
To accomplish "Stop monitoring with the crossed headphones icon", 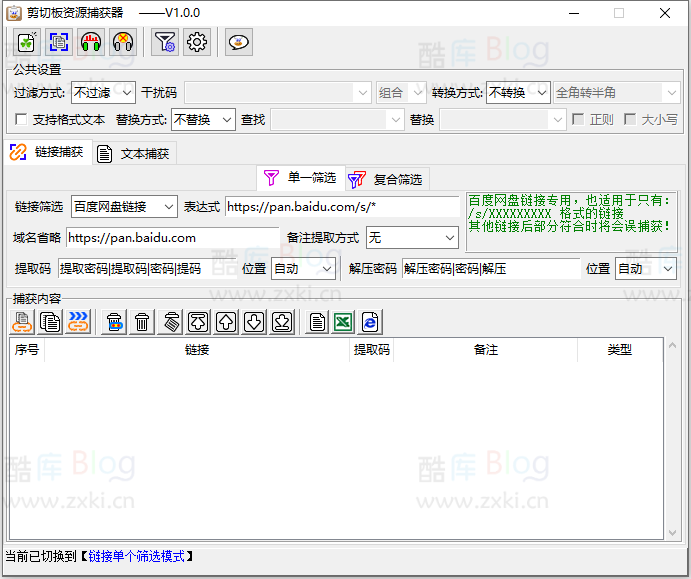I will [x=123, y=42].
